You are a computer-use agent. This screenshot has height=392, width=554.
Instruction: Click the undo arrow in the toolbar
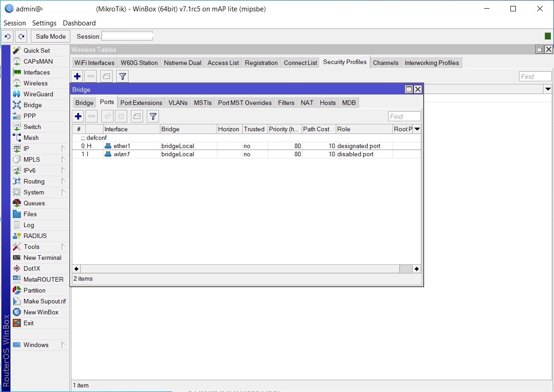click(x=7, y=36)
